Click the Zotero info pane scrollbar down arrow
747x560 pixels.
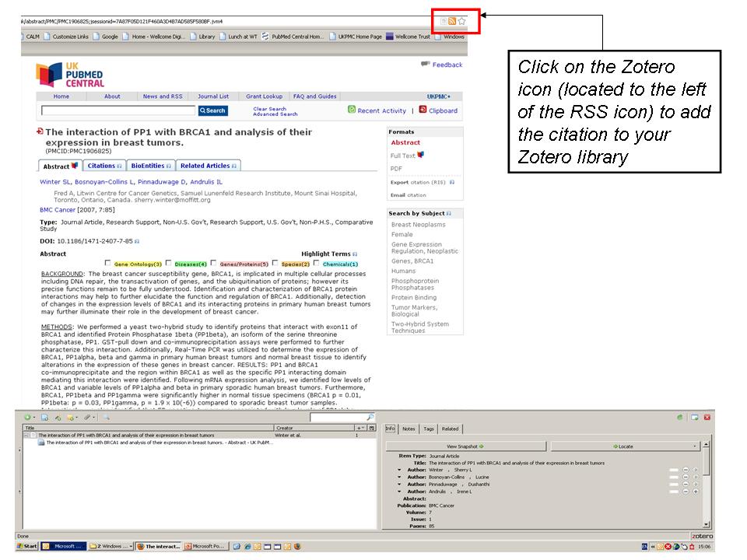pyautogui.click(x=706, y=524)
